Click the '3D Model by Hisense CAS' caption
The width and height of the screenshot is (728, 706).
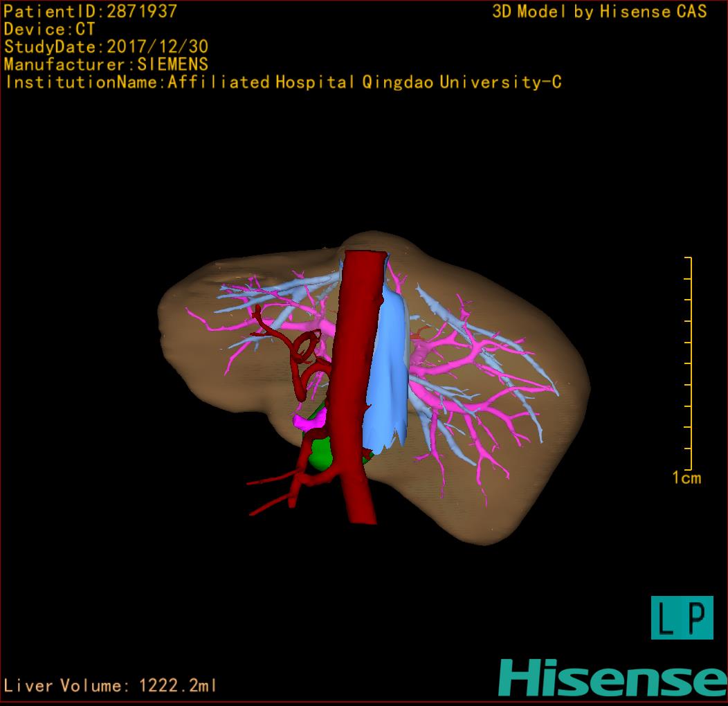(x=599, y=12)
